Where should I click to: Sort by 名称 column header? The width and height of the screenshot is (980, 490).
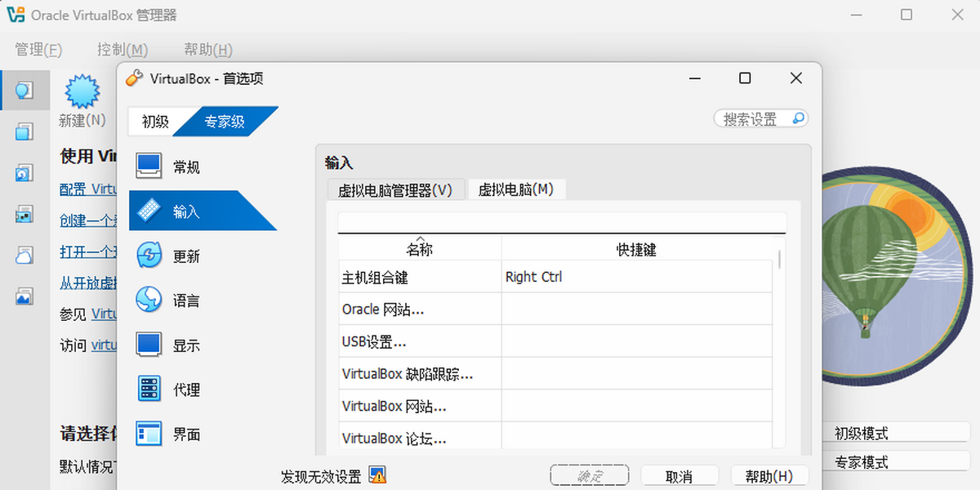coord(420,249)
